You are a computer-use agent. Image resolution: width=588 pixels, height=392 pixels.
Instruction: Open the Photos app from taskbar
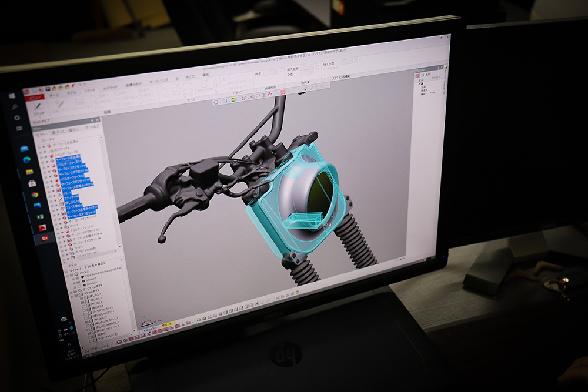(x=38, y=205)
